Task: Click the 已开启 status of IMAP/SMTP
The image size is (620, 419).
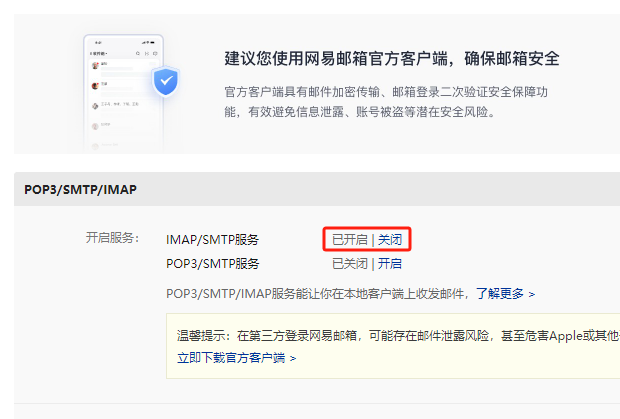Action: point(350,240)
